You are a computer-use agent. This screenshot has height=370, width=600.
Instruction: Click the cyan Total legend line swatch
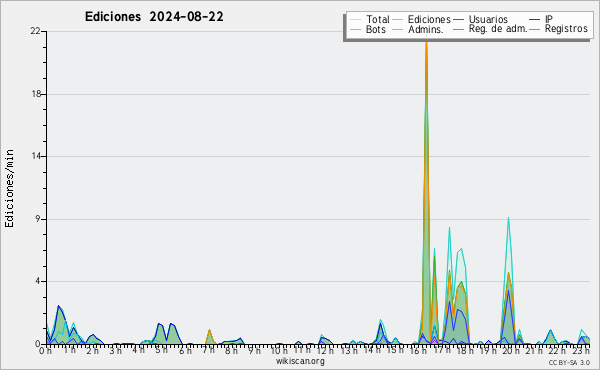point(355,20)
